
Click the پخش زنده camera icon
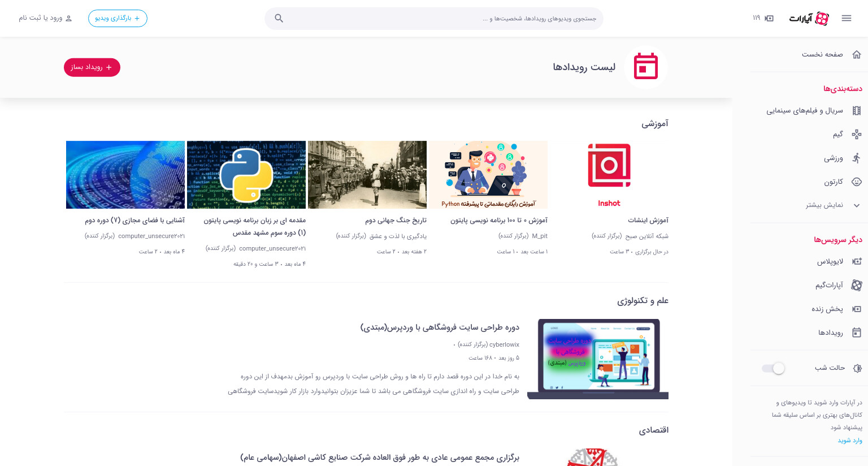[x=857, y=309]
